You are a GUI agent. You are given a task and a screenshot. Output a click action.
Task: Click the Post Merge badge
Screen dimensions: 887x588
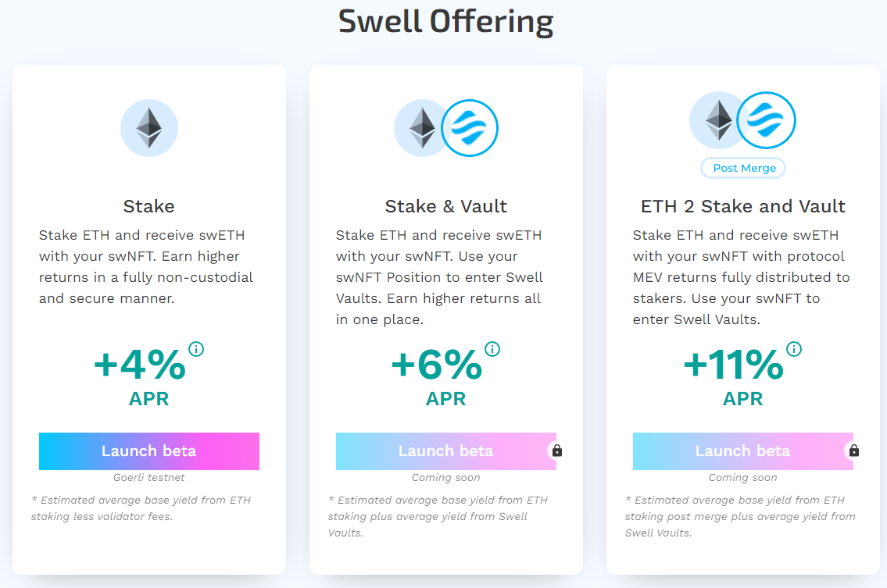(743, 168)
